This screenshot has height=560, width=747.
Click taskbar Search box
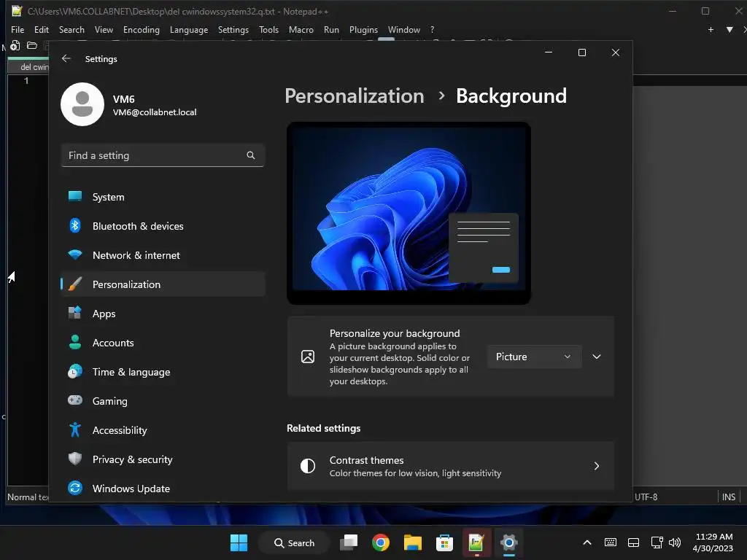[x=294, y=542]
